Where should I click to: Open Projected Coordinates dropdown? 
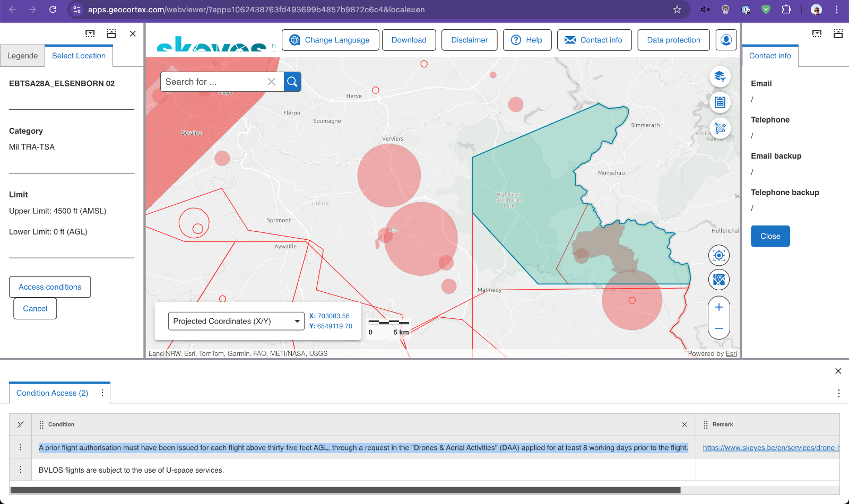pos(236,321)
